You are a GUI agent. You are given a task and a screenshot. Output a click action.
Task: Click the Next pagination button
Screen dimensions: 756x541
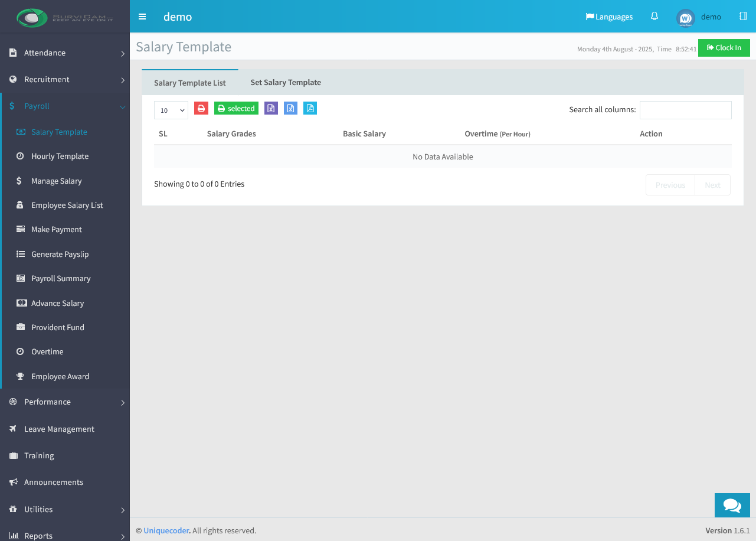(712, 185)
